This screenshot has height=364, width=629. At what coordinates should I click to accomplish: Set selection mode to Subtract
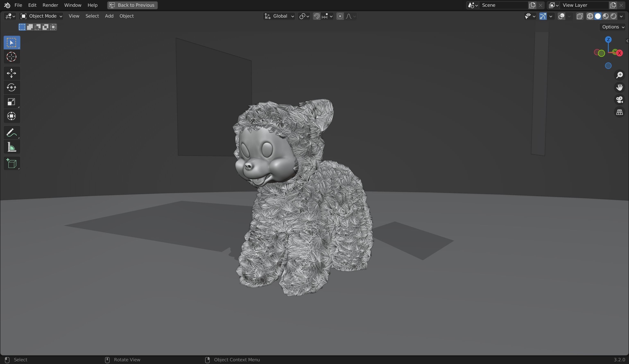37,27
